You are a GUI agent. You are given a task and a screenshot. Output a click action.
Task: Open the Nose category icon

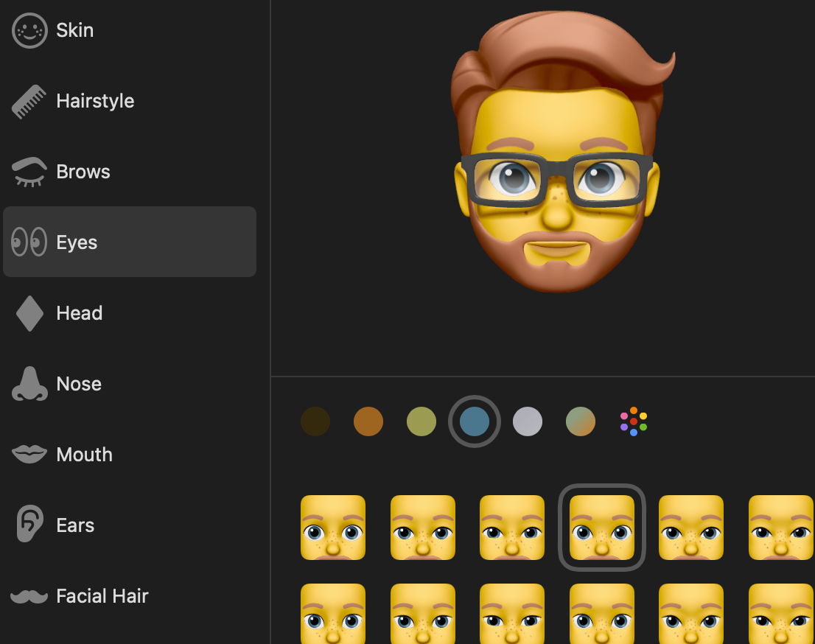(29, 384)
